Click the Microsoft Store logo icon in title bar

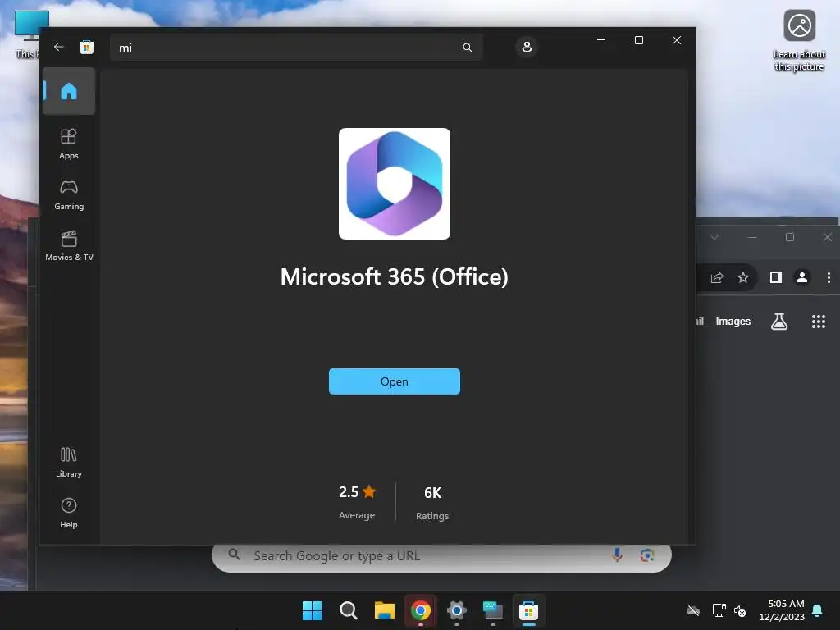point(86,47)
